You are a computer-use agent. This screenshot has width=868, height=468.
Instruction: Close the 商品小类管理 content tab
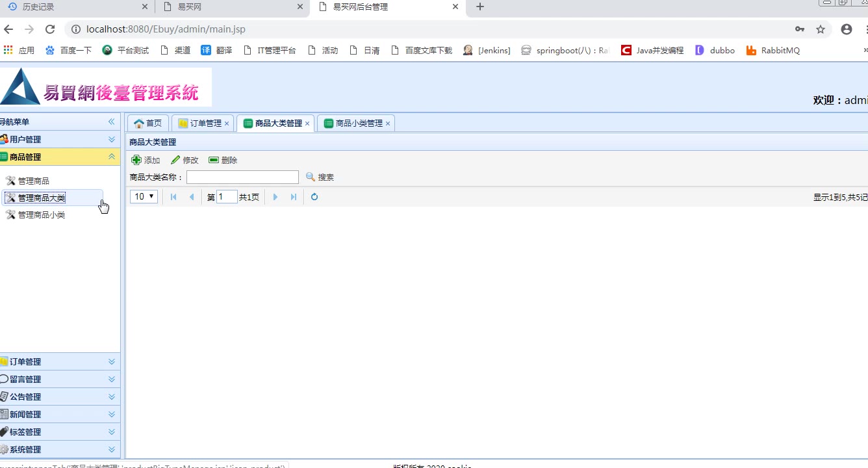[388, 123]
